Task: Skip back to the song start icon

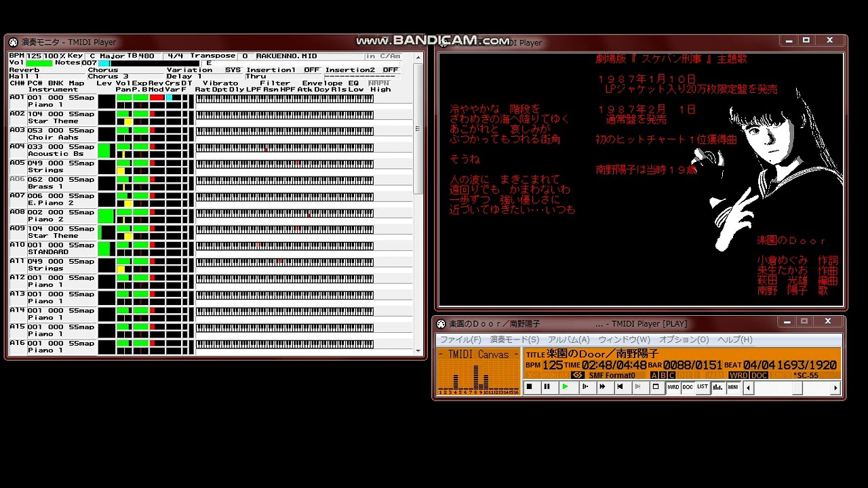Action: pos(619,386)
